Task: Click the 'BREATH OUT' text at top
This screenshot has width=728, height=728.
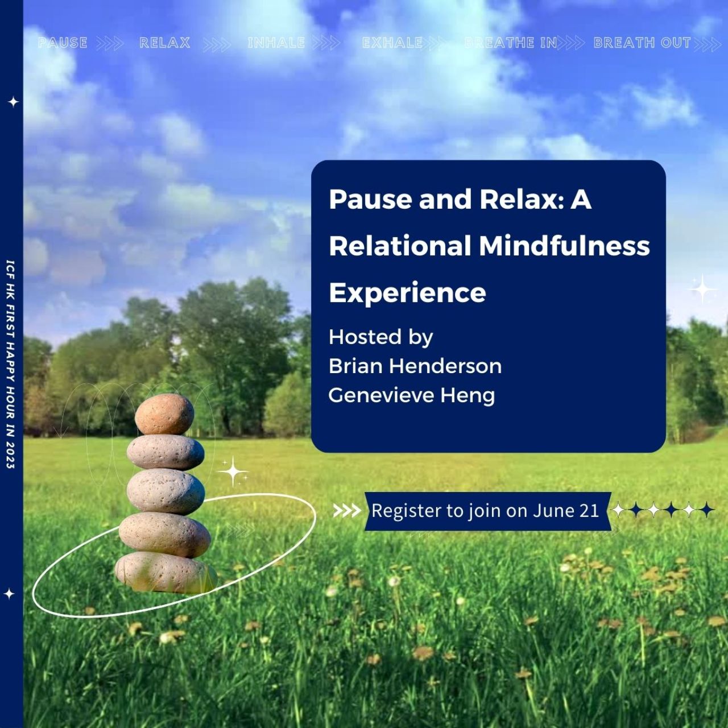Action: click(x=642, y=43)
